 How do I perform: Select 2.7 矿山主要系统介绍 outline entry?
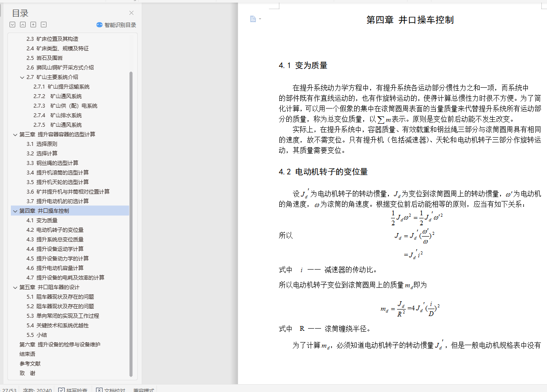coord(52,77)
